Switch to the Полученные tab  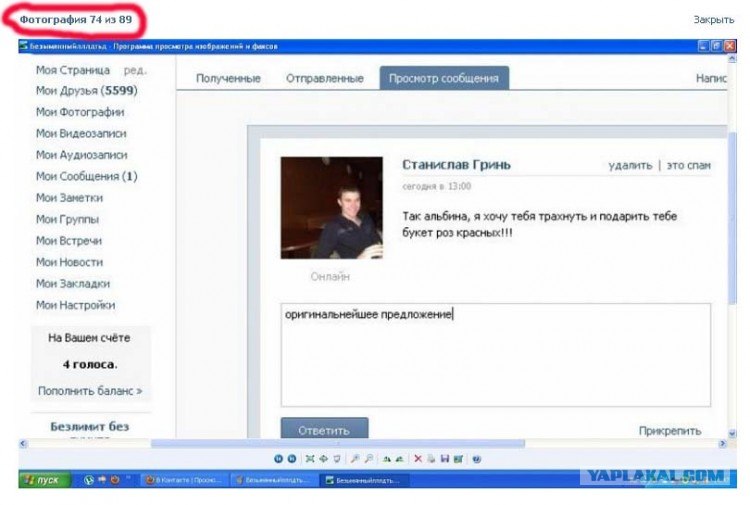tap(228, 78)
